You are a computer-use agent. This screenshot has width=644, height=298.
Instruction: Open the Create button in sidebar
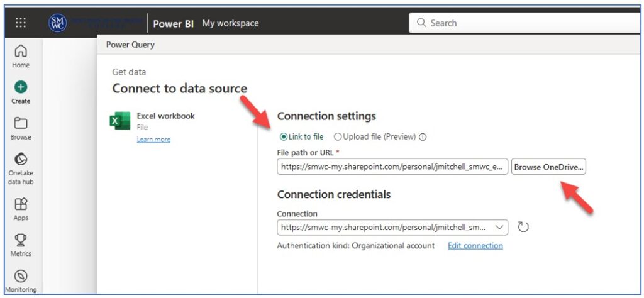tap(21, 92)
